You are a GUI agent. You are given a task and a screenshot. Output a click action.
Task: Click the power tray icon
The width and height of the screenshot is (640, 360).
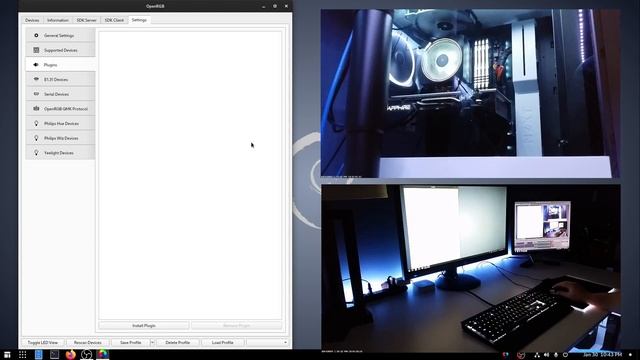coord(565,355)
